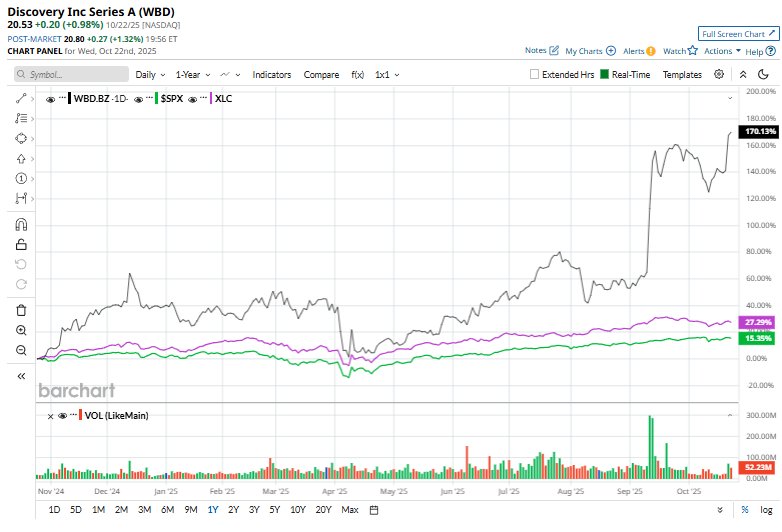
Task: Open Help question mark icon
Action: pos(771,51)
